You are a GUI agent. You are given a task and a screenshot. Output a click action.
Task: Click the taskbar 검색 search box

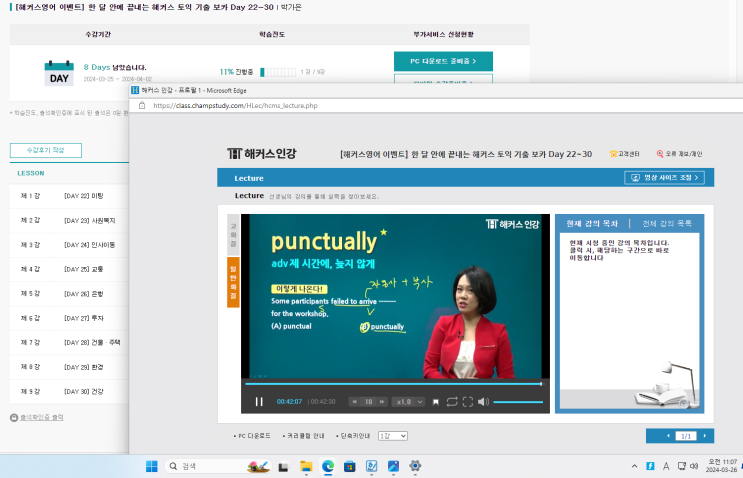(x=217, y=466)
